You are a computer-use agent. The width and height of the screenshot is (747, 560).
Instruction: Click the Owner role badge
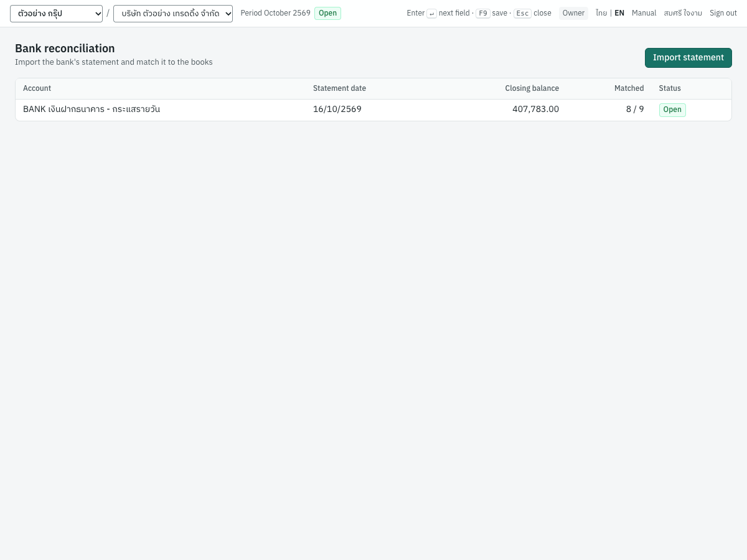573,13
